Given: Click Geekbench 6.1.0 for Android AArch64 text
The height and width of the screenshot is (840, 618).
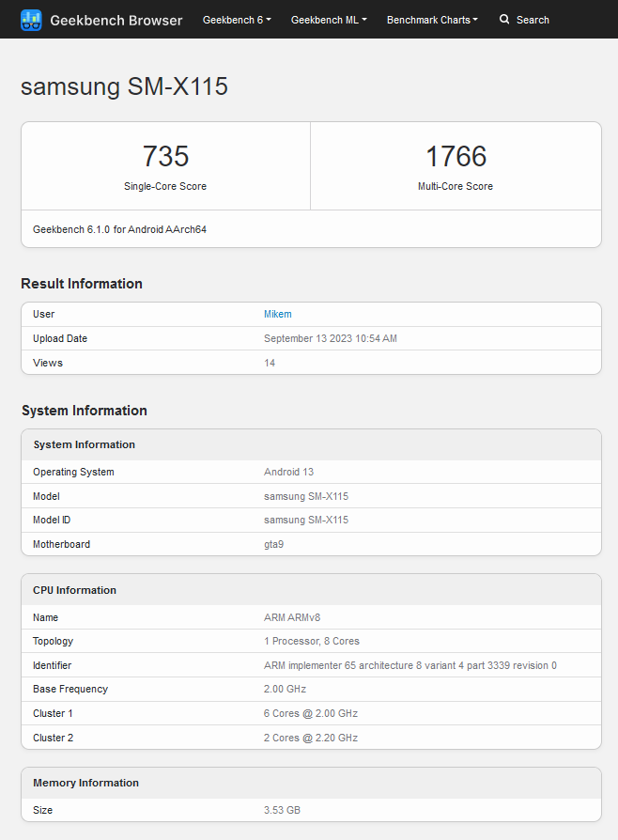Looking at the screenshot, I should 119,229.
